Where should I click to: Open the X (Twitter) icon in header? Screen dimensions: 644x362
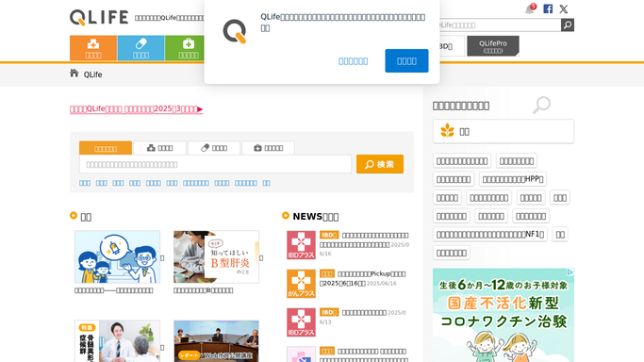(564, 9)
